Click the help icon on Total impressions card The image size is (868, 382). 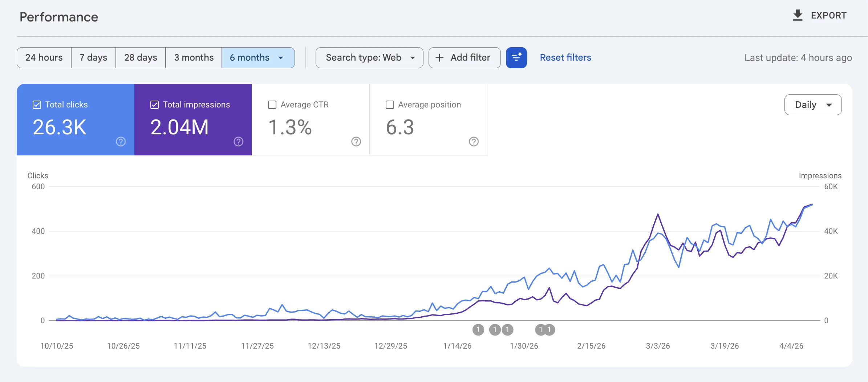pyautogui.click(x=238, y=142)
